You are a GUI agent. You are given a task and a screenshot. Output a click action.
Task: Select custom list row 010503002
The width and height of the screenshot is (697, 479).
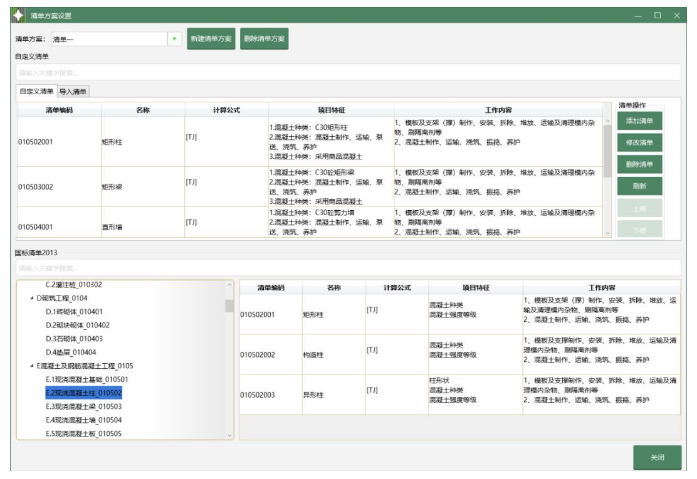click(x=310, y=187)
